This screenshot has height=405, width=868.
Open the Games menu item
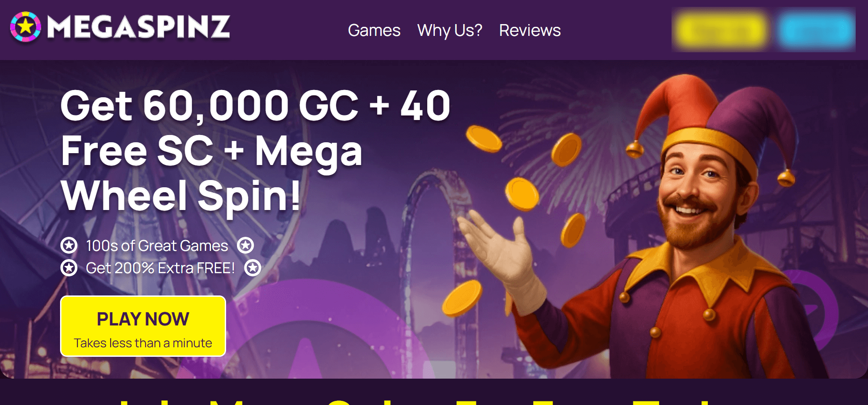click(x=374, y=30)
